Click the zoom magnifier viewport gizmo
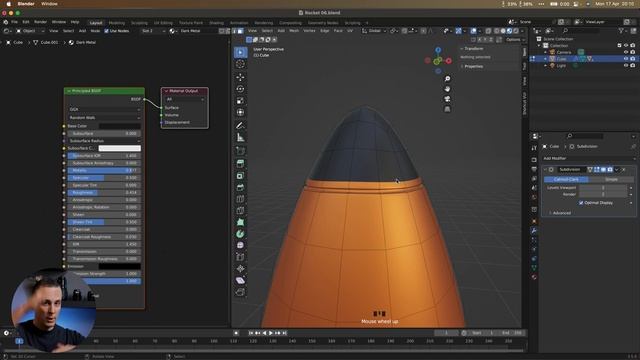Image resolution: width=640 pixels, height=360 pixels. tap(447, 79)
